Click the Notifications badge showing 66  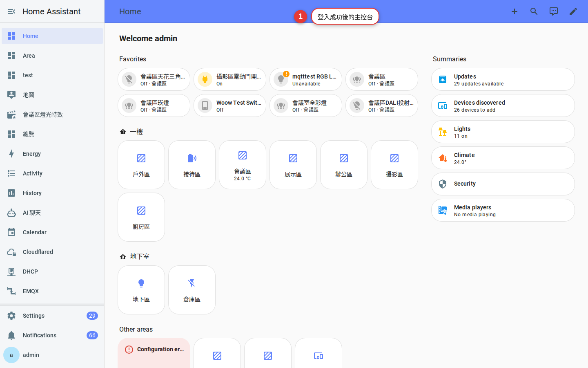tap(92, 335)
